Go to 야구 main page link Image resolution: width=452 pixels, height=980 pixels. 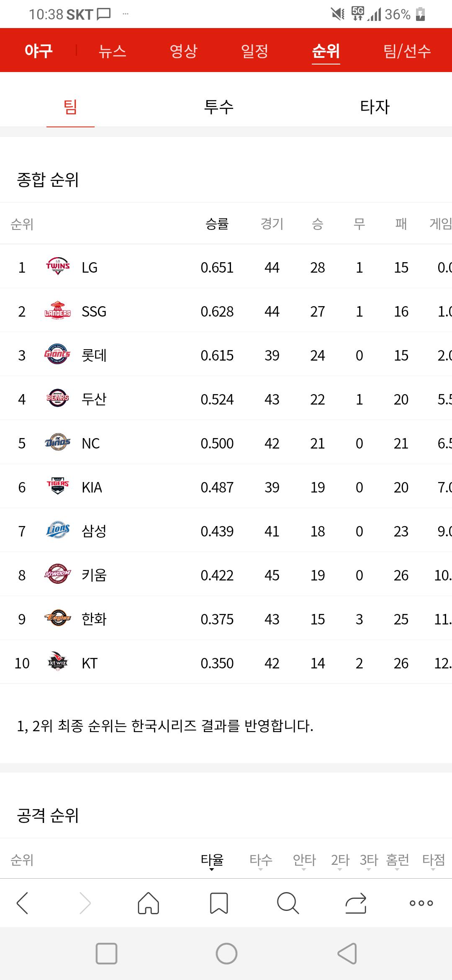pos(39,51)
